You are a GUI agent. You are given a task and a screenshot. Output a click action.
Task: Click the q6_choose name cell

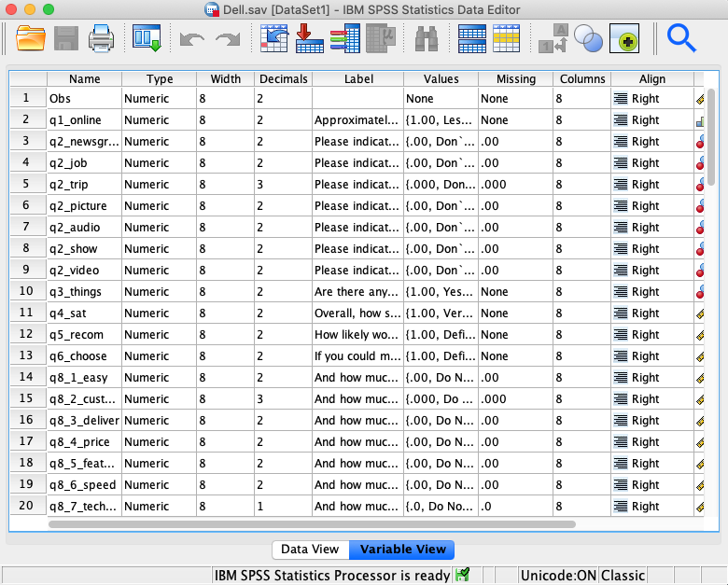(85, 356)
